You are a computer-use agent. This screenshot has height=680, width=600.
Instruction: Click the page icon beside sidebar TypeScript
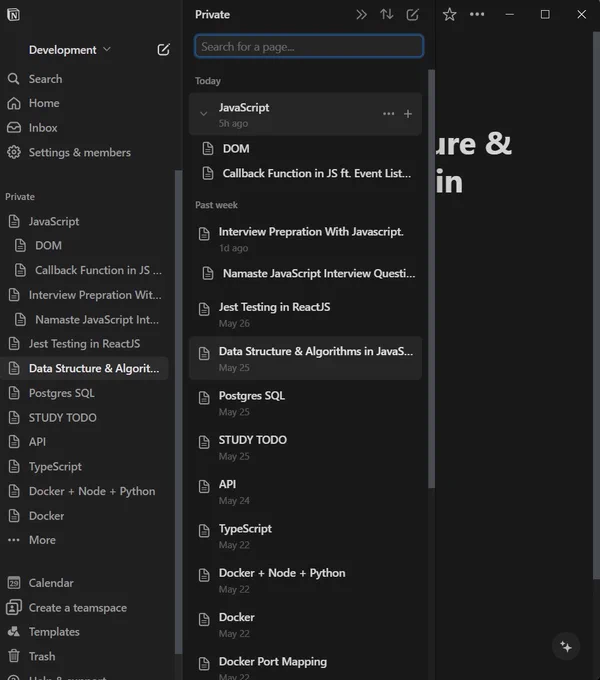(14, 467)
